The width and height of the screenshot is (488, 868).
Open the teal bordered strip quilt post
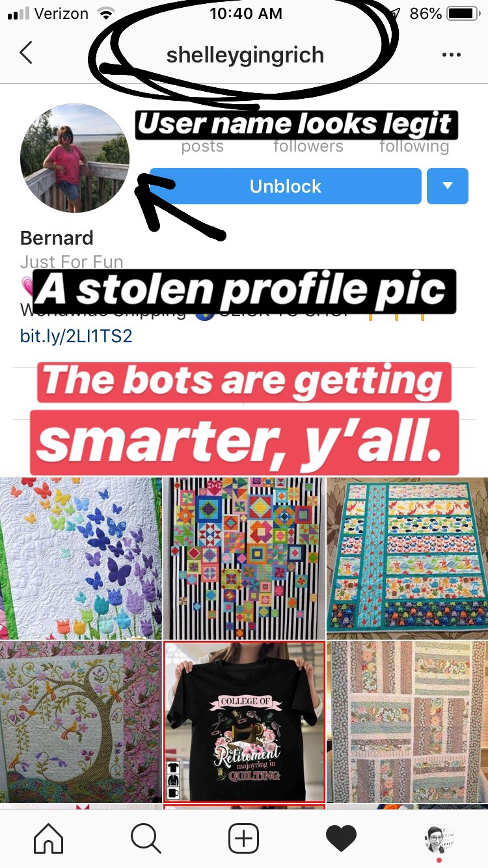407,558
